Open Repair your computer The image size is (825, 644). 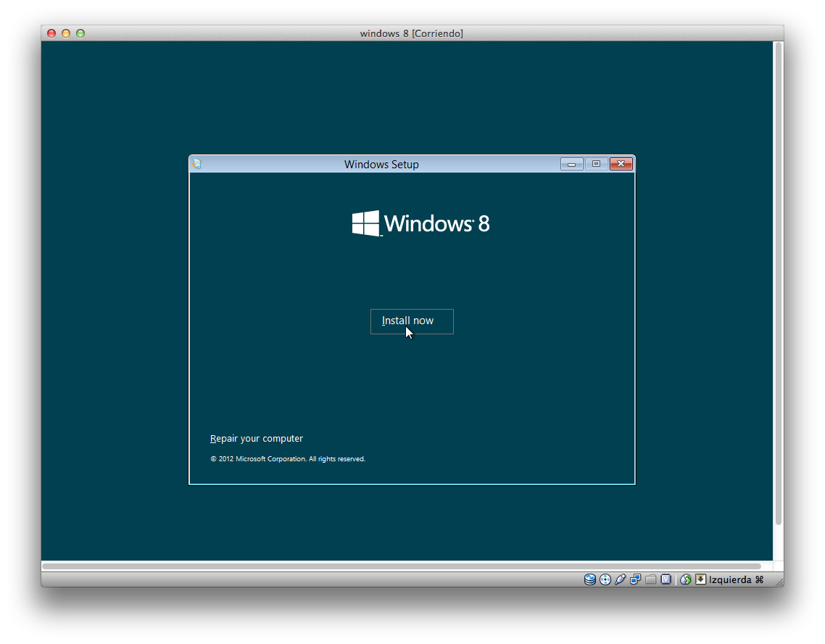click(x=257, y=438)
